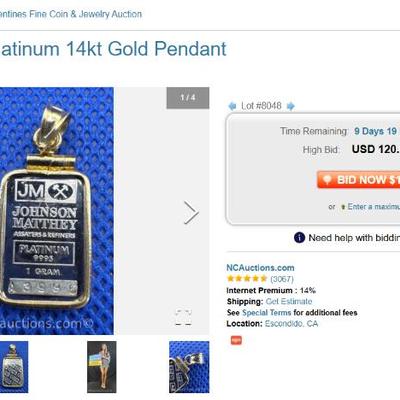The width and height of the screenshot is (400, 400).
Task: Open the Escondido, CA location link
Action: (291, 324)
